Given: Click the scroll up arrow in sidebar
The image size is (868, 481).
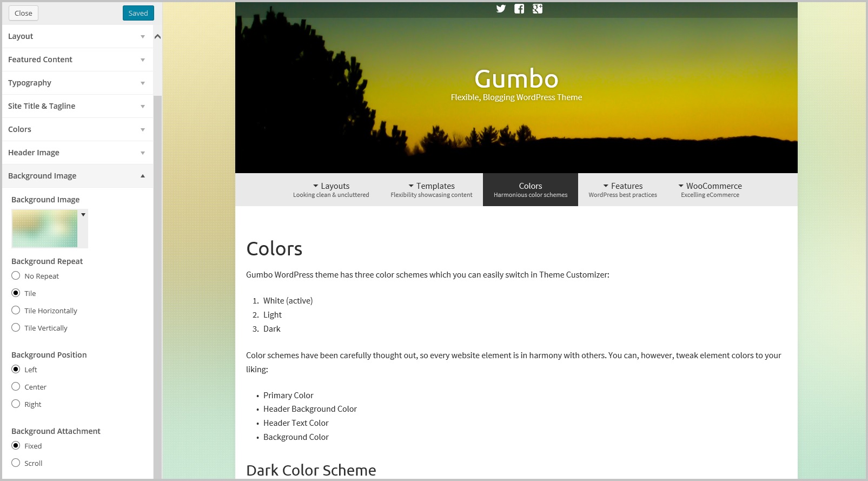Looking at the screenshot, I should click(x=157, y=37).
